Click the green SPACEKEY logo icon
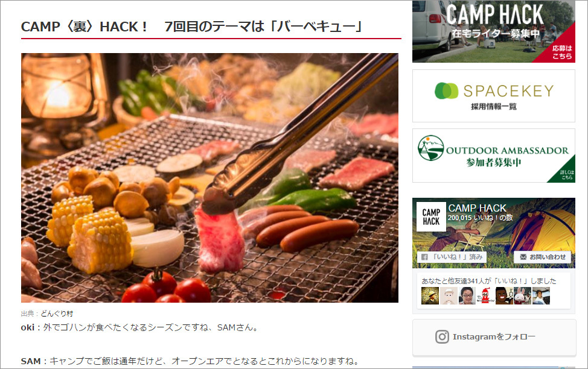Viewport: 588px width, 369px height. coord(446,90)
